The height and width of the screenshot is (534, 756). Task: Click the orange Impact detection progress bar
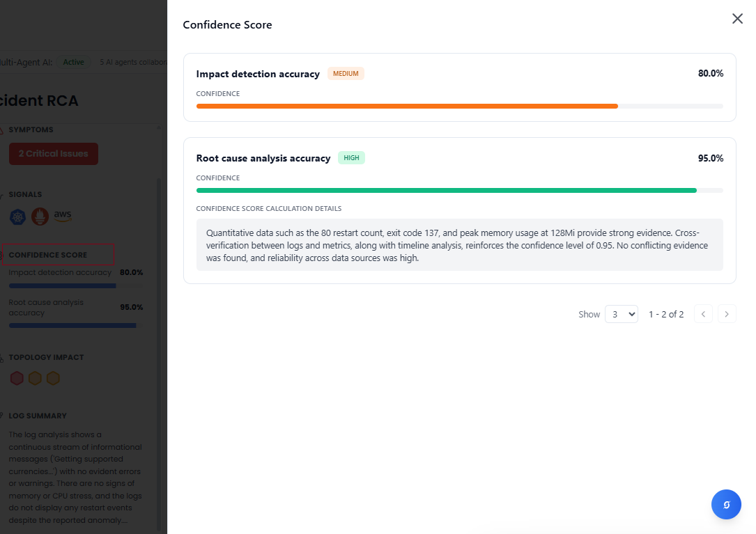(x=407, y=107)
